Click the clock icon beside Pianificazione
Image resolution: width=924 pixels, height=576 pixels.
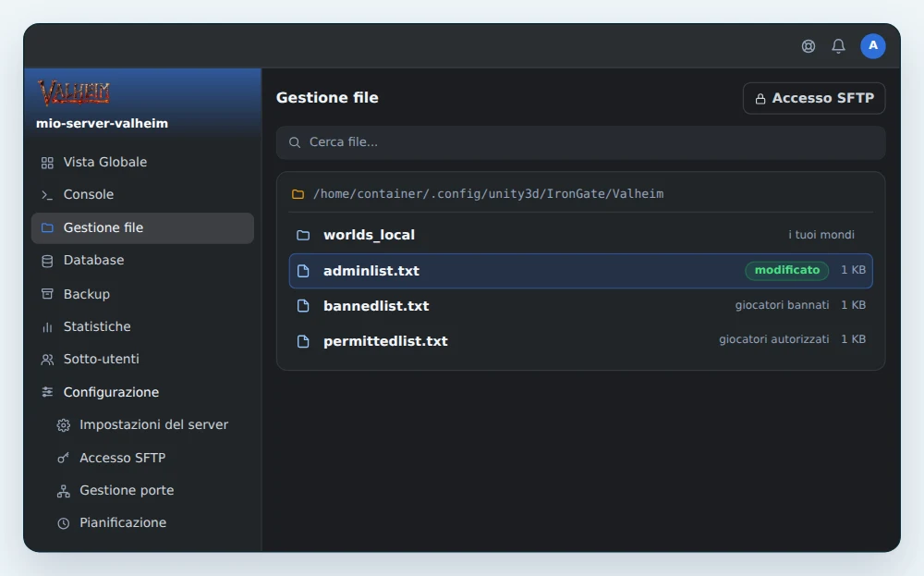[63, 523]
